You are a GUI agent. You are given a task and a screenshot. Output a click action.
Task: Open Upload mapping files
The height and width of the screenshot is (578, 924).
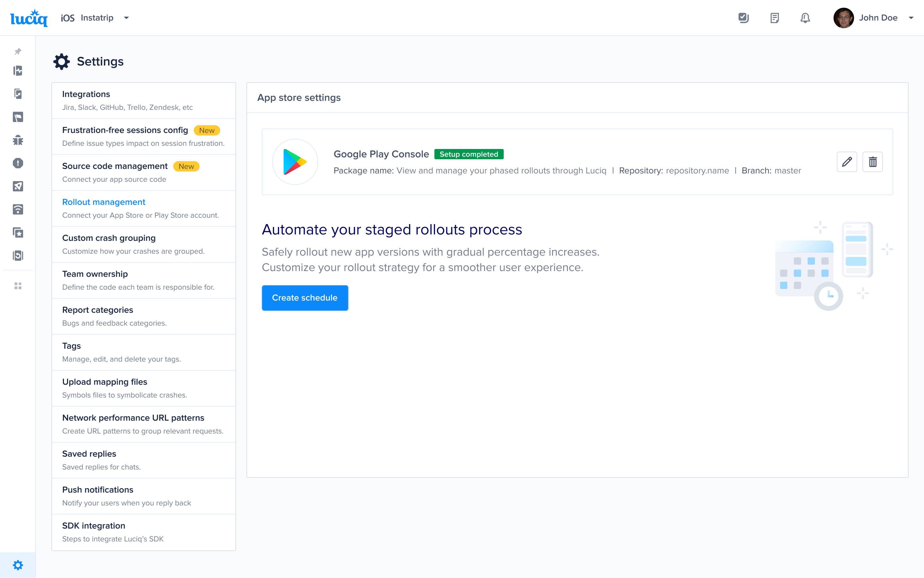[x=143, y=388]
